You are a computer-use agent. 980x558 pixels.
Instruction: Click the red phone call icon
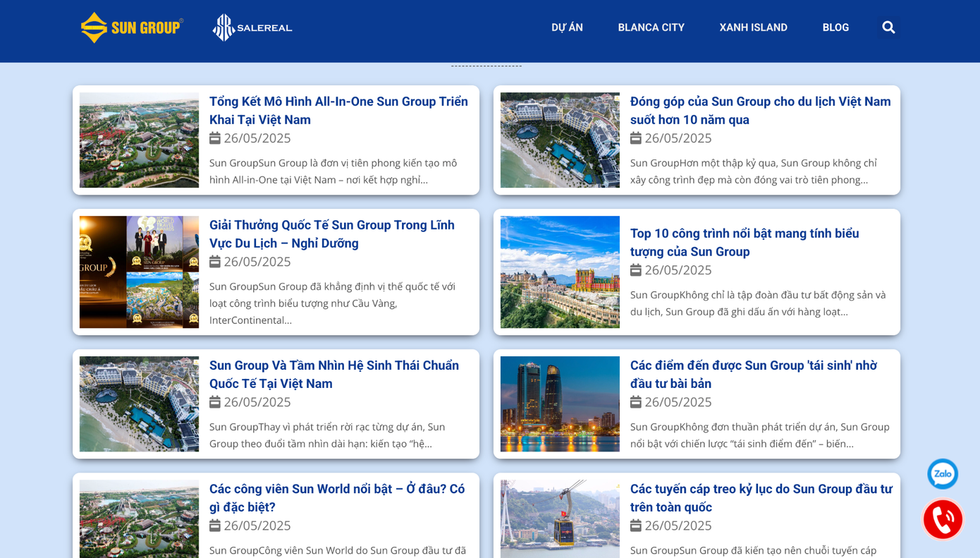click(x=943, y=520)
